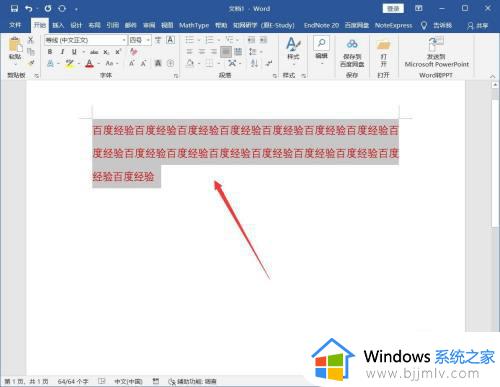Open the MathType ribbon tab
Screen dimensions: 500x387
194,25
